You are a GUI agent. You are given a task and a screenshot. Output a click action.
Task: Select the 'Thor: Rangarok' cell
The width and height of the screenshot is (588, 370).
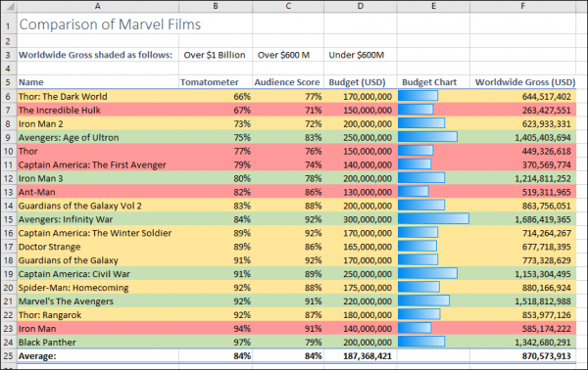[97, 315]
